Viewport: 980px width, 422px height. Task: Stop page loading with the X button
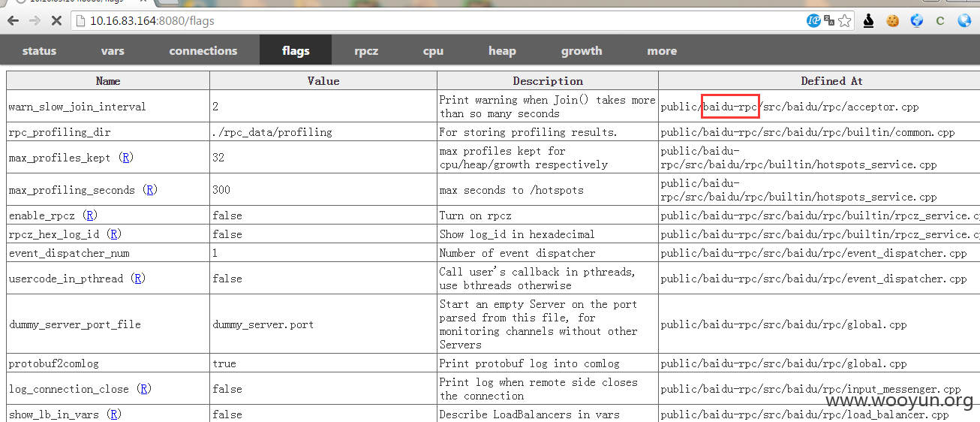click(x=56, y=21)
